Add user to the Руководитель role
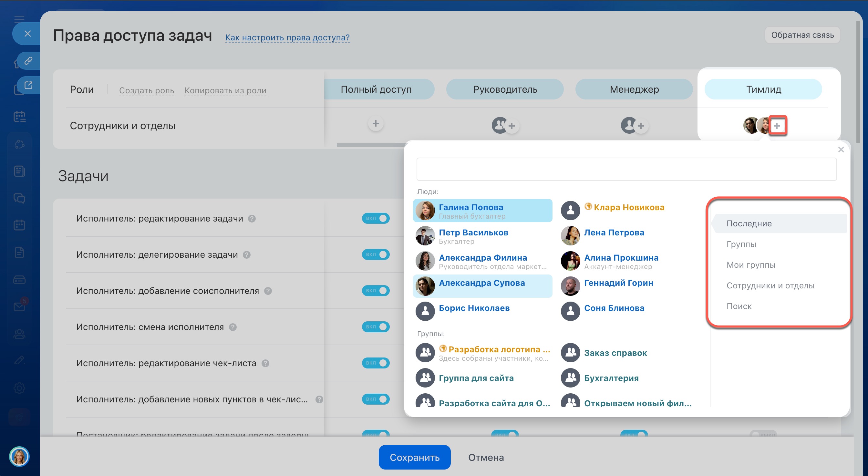The image size is (868, 476). click(x=511, y=126)
